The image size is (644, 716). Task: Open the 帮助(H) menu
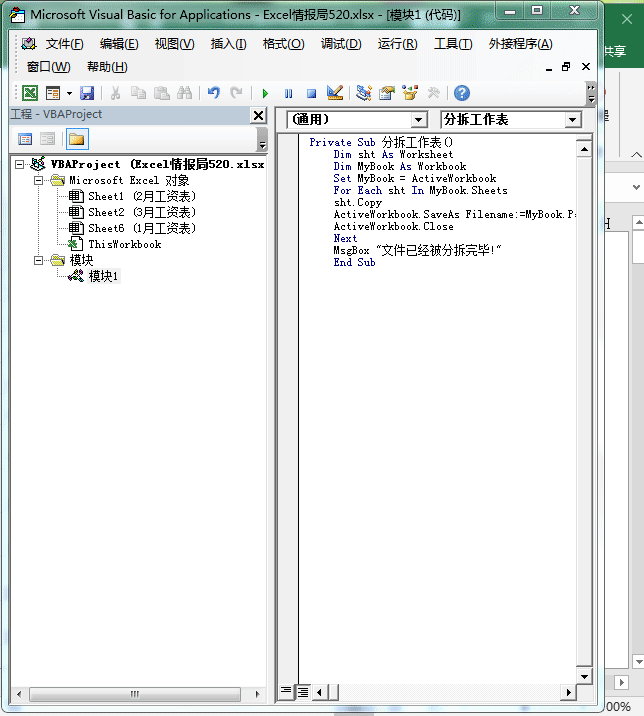pyautogui.click(x=107, y=67)
